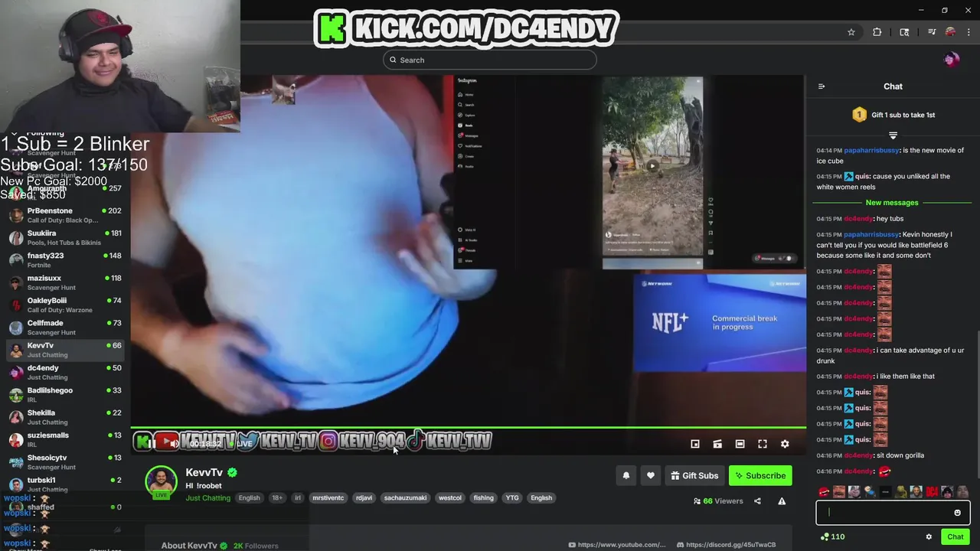Image resolution: width=980 pixels, height=551 pixels.
Task: Select the irl tag
Action: 298,498
